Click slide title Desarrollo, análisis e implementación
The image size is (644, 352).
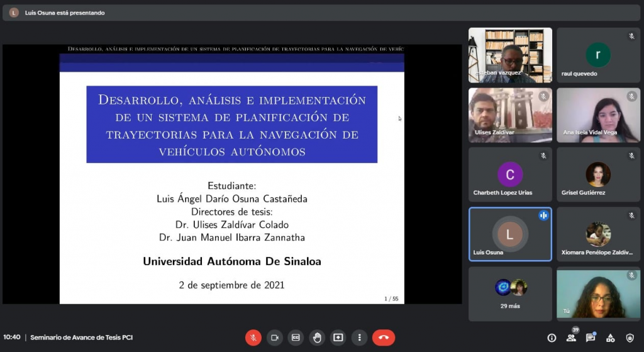(x=231, y=125)
